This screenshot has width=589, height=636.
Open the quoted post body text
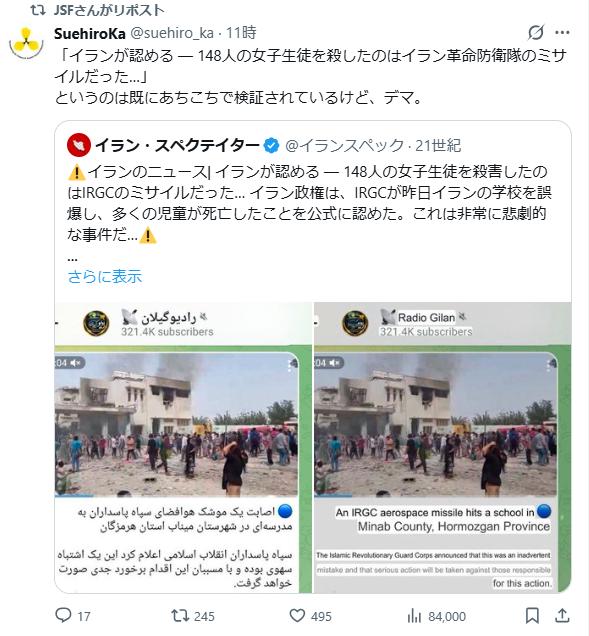tap(310, 203)
